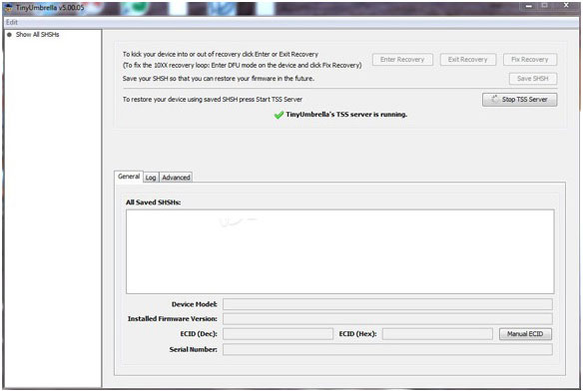Click the Device Model field
The image size is (583, 392).
pyautogui.click(x=387, y=304)
